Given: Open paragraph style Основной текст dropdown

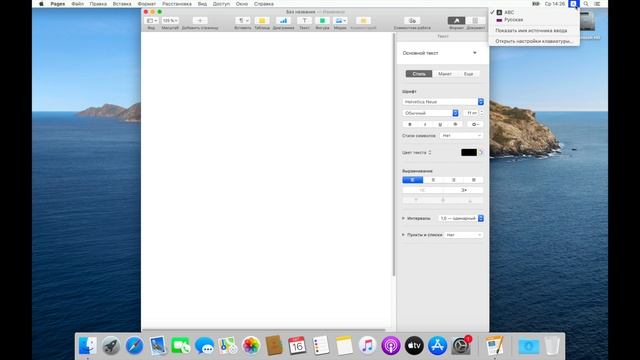Looking at the screenshot, I should tap(442, 53).
